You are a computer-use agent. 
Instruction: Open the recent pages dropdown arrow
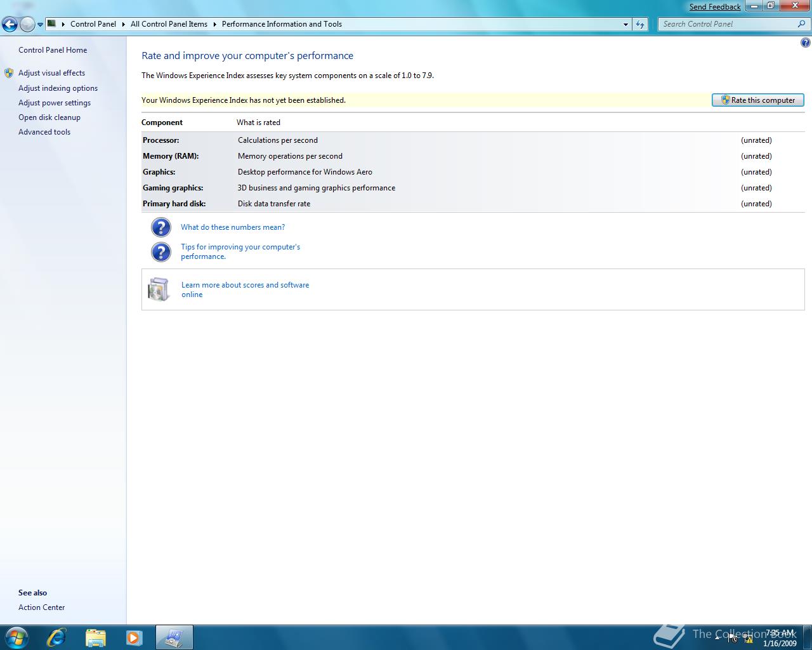pyautogui.click(x=41, y=25)
